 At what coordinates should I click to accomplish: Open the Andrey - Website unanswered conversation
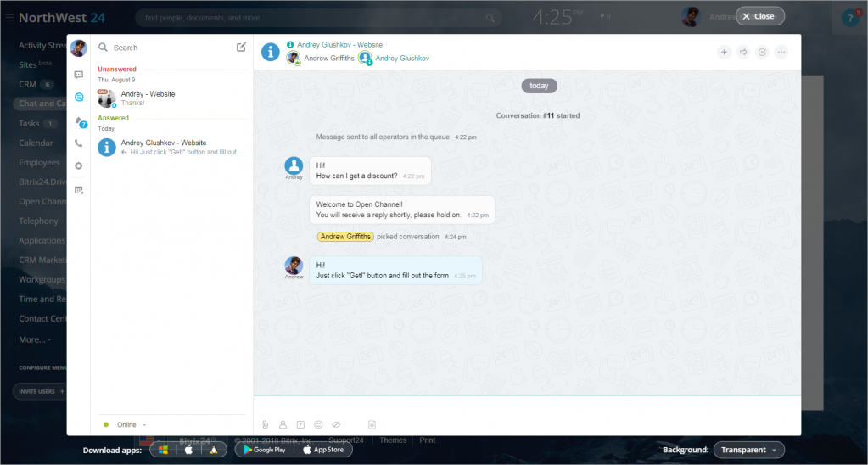pyautogui.click(x=171, y=98)
